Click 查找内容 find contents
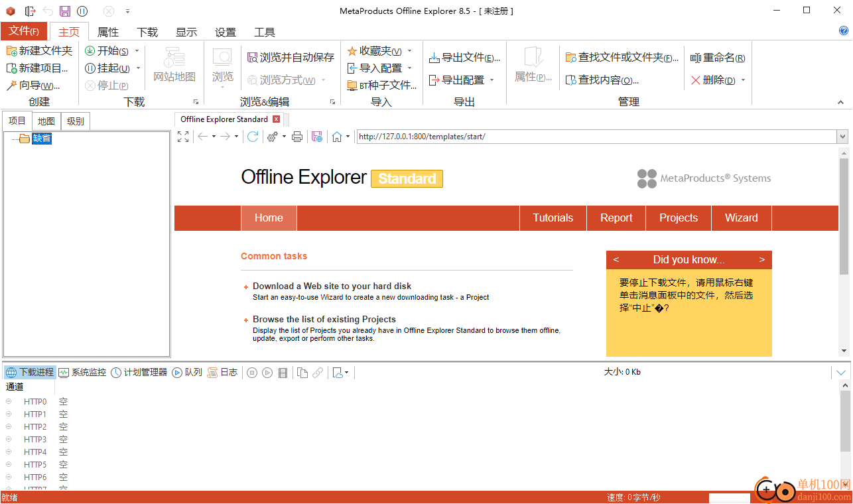 pyautogui.click(x=602, y=80)
